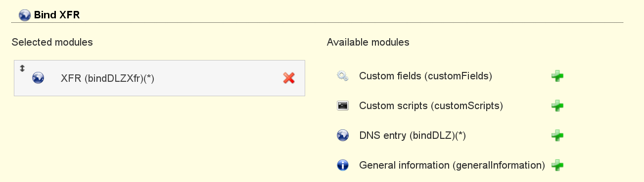Click the DNS entry (bindDLZ)(*) text
The image size is (644, 182).
coord(413,135)
